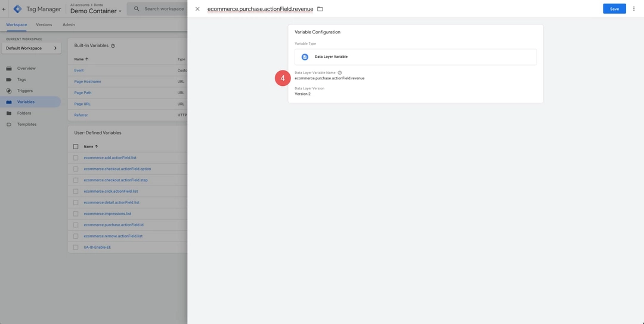Open Tags in the sidebar
The height and width of the screenshot is (324, 644).
21,79
